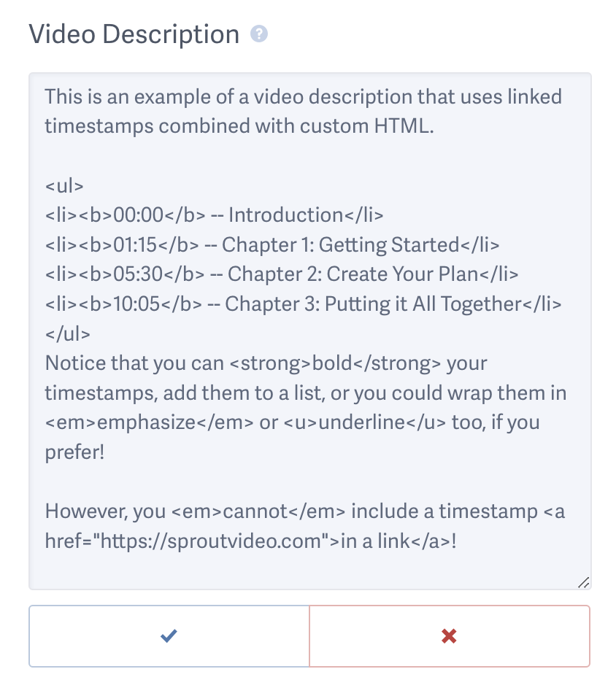
Task: Click the blue checkmark to save the description
Action: [169, 635]
